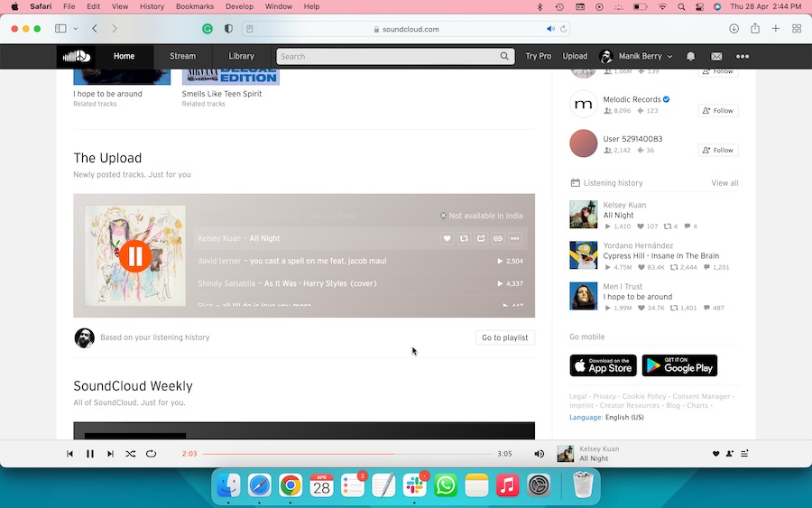Follow User 529140083
812x508 pixels.
(x=718, y=150)
